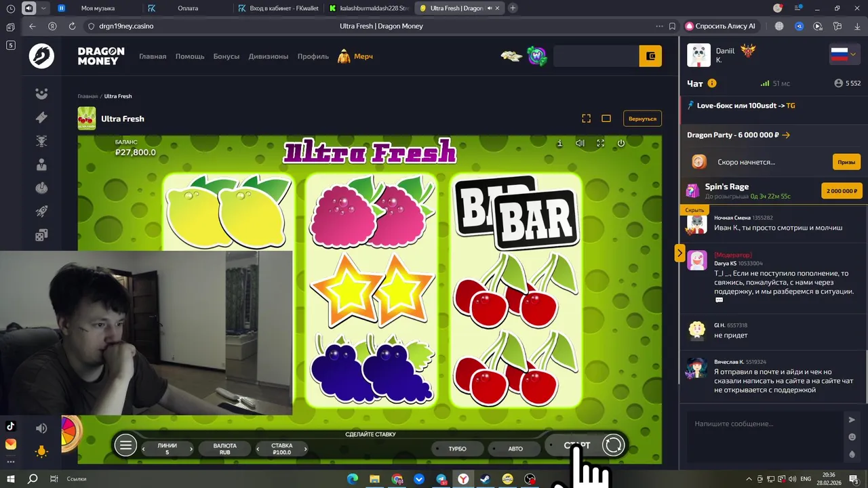Decrease the number of lines

(143, 449)
